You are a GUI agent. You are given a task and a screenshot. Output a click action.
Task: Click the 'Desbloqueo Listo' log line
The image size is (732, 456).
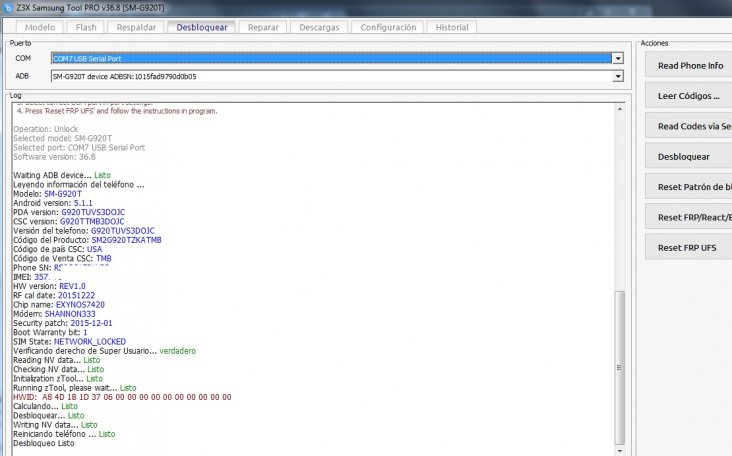coord(44,443)
